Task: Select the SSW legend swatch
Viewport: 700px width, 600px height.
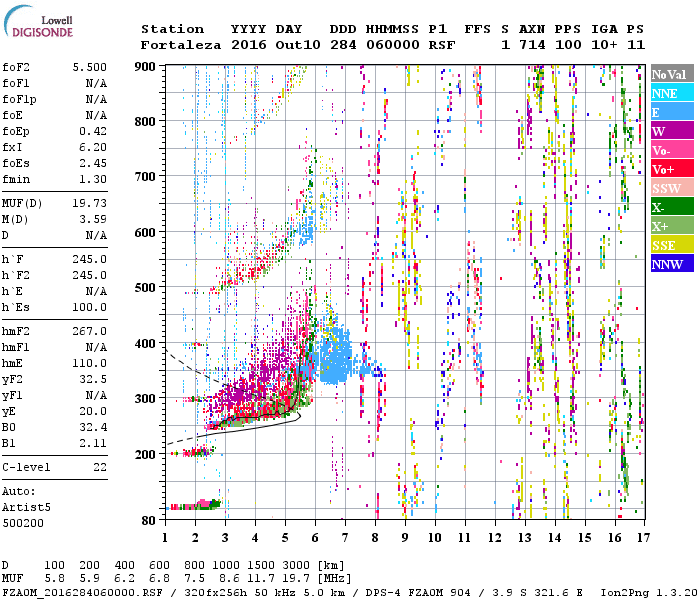Action: pyautogui.click(x=672, y=188)
